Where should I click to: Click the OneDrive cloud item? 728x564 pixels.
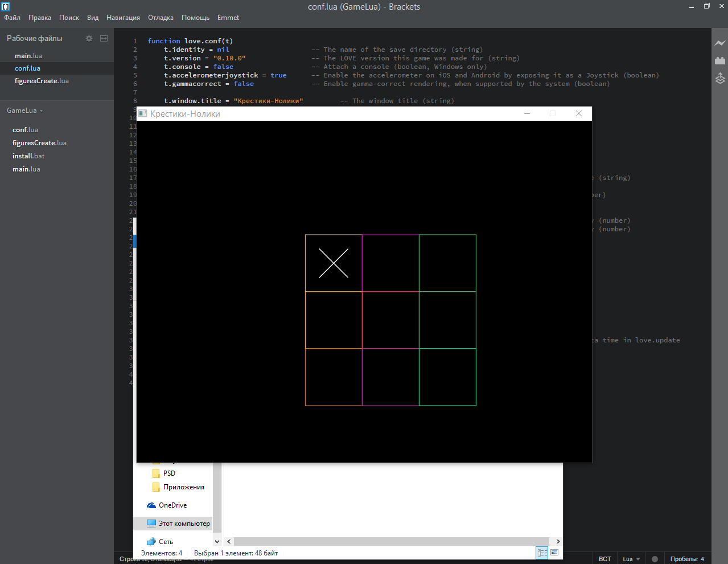(172, 505)
